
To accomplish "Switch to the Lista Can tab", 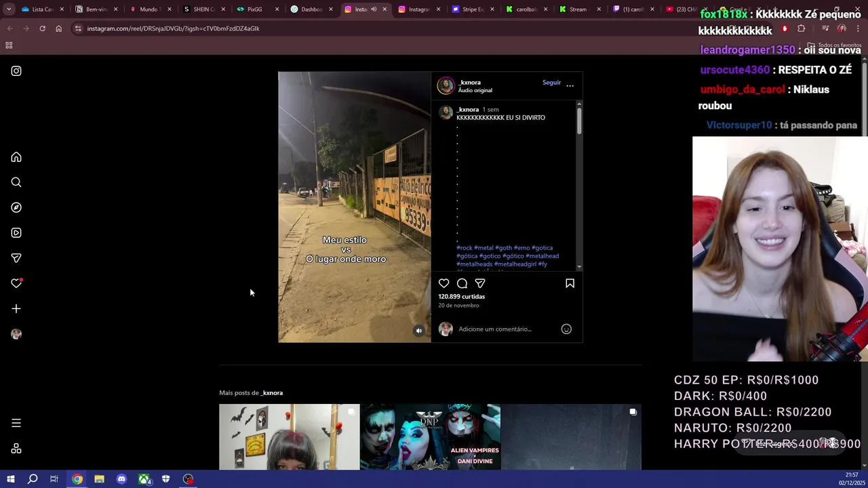I will pos(42,9).
